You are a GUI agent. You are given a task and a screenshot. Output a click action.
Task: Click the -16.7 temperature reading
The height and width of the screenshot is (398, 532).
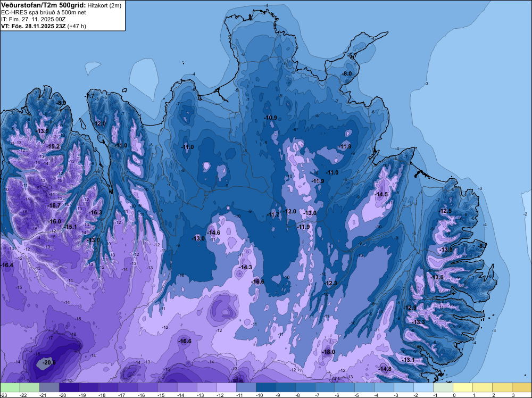click(x=54, y=205)
